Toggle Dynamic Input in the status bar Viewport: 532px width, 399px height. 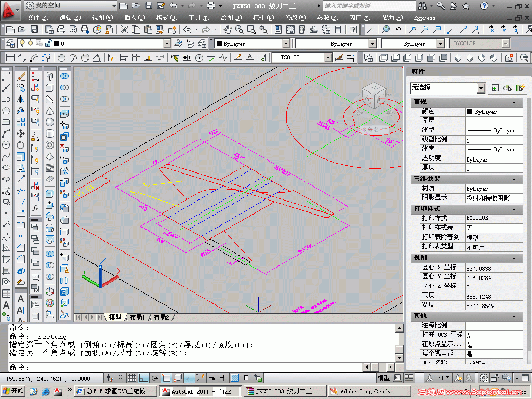(212, 378)
